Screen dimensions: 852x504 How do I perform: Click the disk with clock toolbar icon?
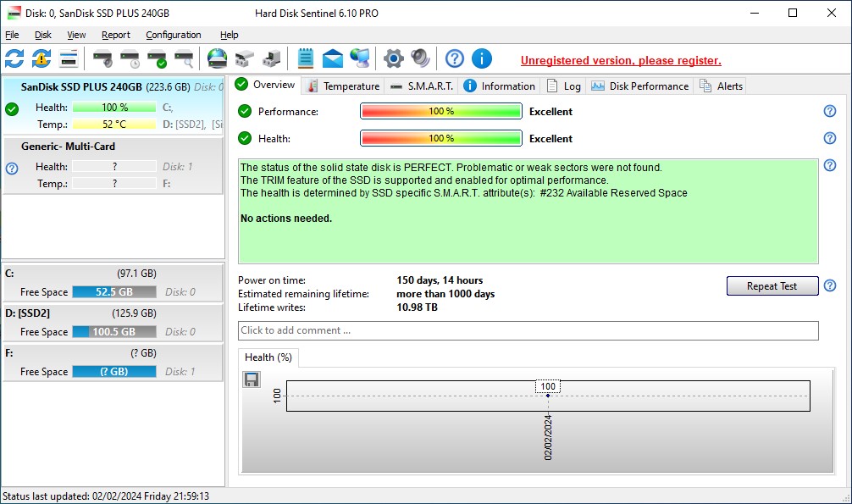130,58
